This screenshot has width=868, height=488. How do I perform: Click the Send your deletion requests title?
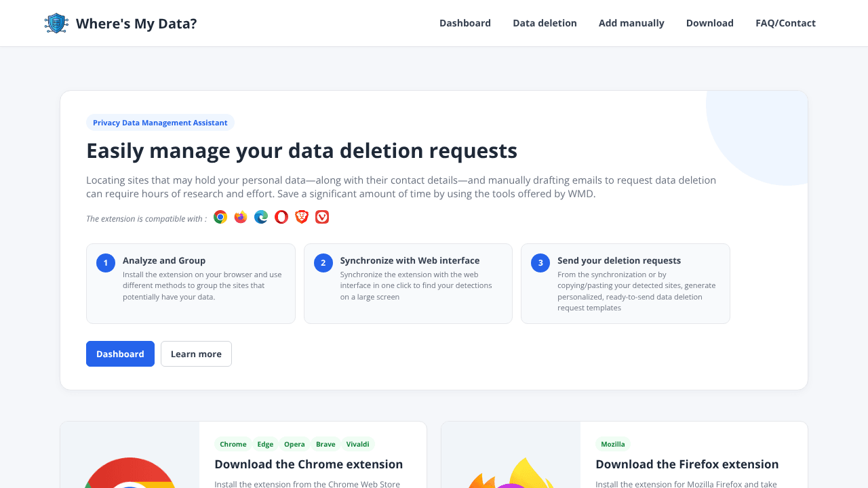619,260
